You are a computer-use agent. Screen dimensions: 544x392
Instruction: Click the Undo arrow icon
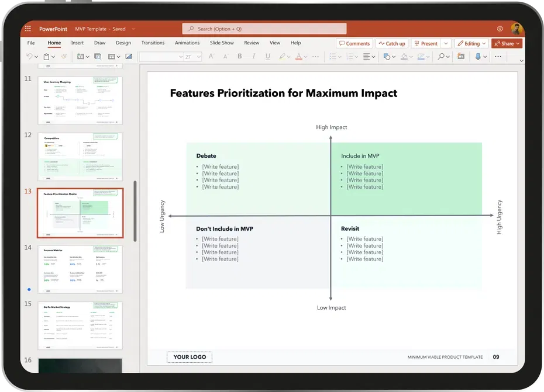click(x=29, y=57)
